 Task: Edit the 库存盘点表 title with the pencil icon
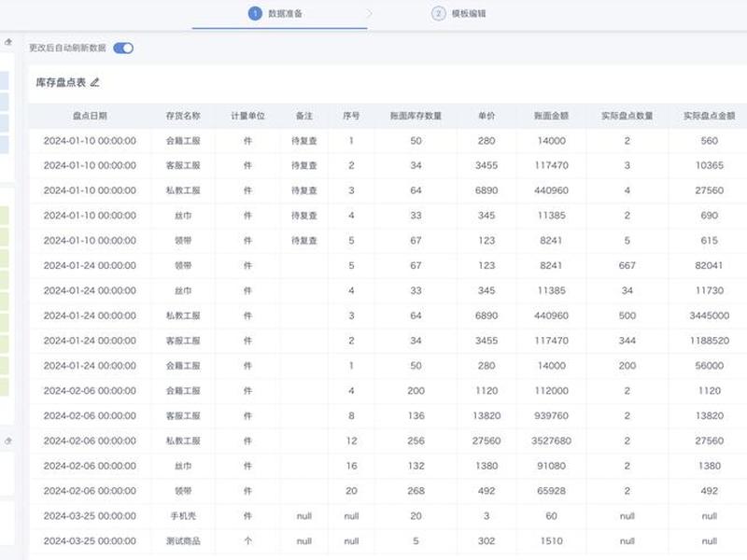point(95,82)
